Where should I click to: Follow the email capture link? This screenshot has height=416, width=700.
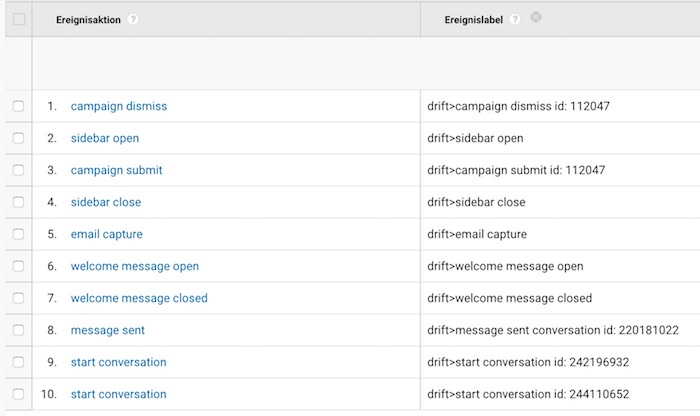(x=106, y=234)
